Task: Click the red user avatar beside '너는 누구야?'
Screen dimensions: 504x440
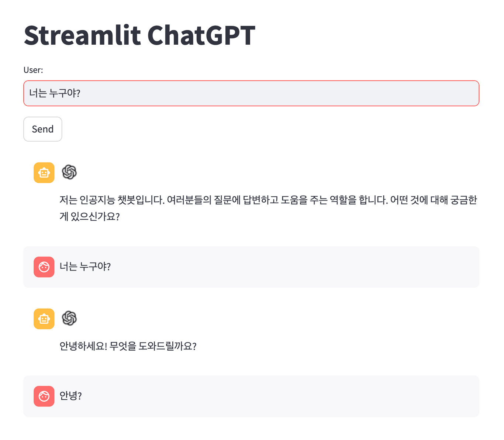Action: point(44,267)
